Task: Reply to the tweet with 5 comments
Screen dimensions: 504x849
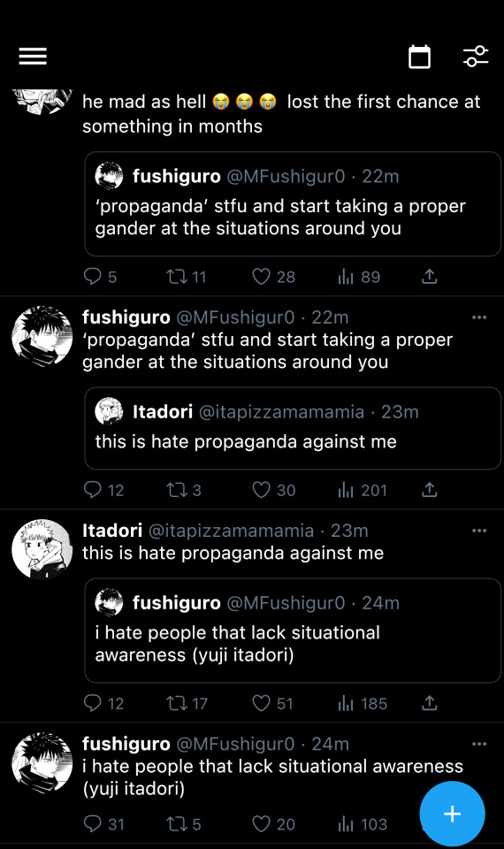Action: click(93, 277)
